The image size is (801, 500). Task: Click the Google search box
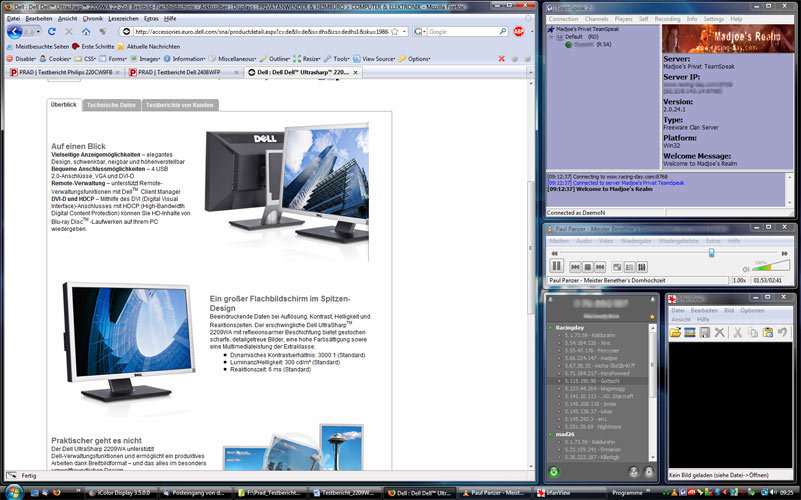[462, 32]
